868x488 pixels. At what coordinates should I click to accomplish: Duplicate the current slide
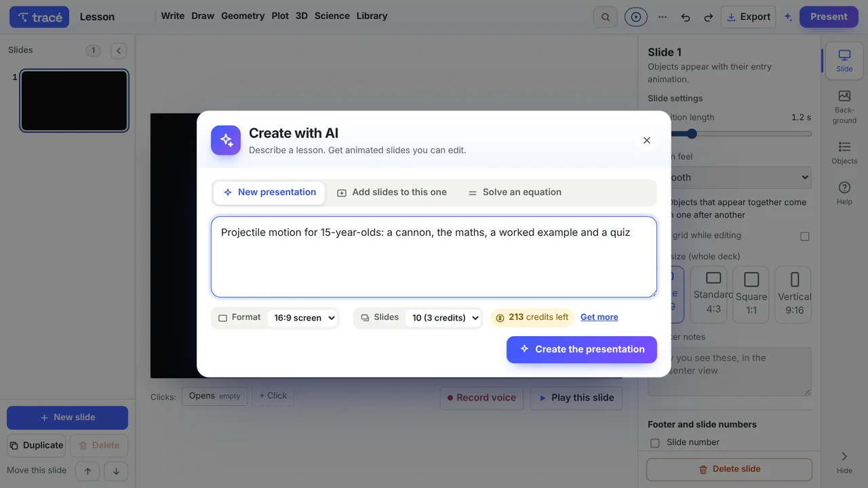click(x=37, y=445)
